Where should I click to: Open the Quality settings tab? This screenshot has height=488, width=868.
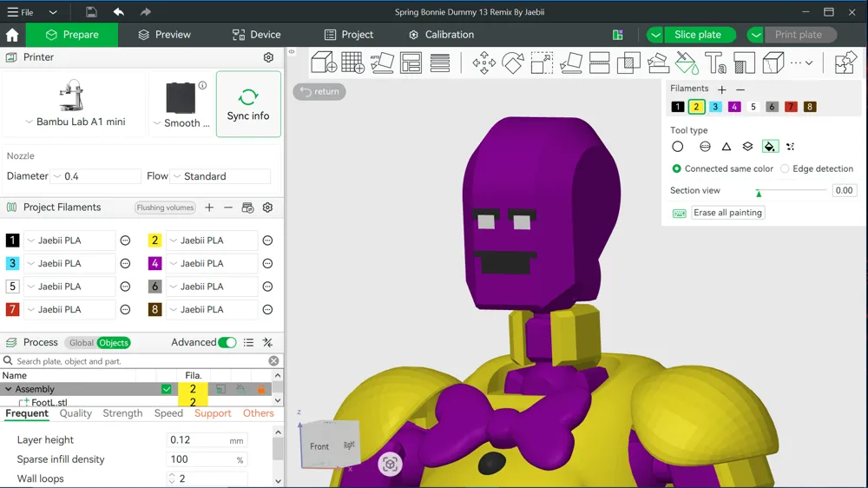[x=76, y=413]
